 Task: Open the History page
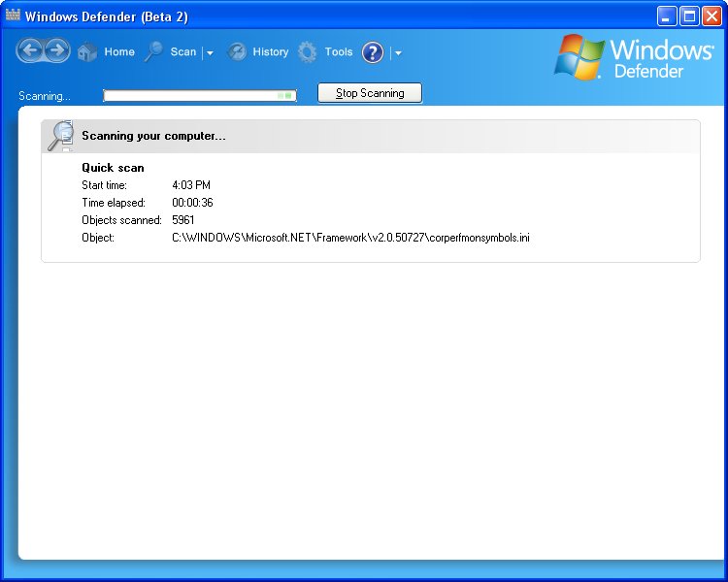pyautogui.click(x=270, y=52)
